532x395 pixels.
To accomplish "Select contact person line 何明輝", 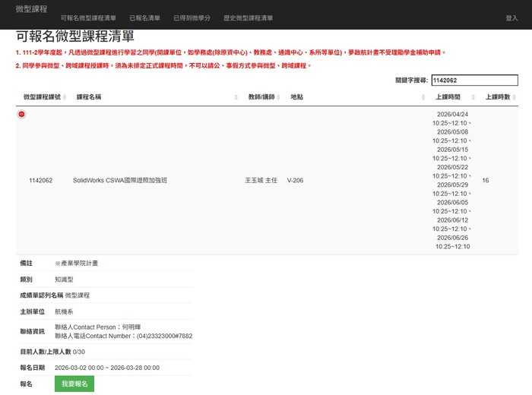I will pos(98,327).
